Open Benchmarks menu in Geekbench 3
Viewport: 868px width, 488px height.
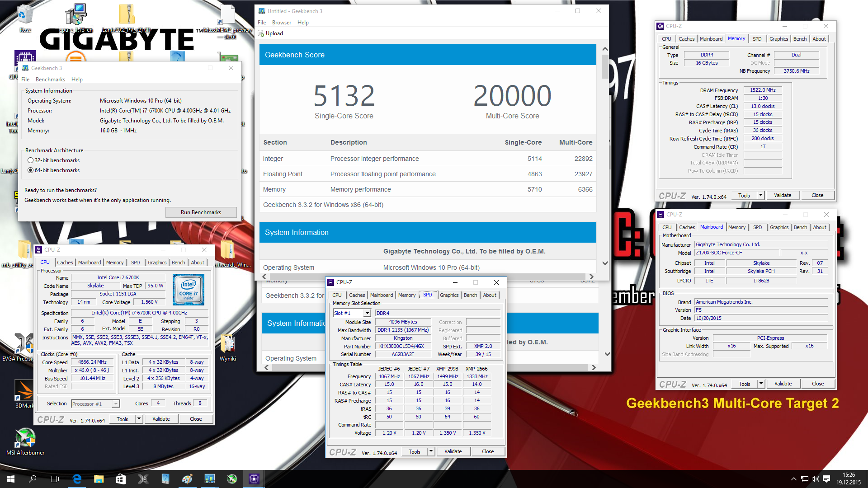(50, 80)
